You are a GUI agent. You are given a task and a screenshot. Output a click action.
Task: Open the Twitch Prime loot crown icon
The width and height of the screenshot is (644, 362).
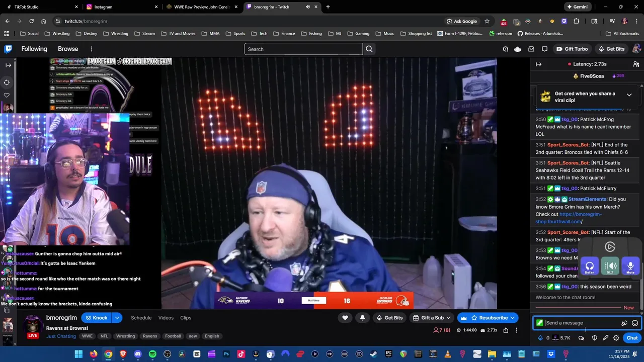click(x=518, y=49)
